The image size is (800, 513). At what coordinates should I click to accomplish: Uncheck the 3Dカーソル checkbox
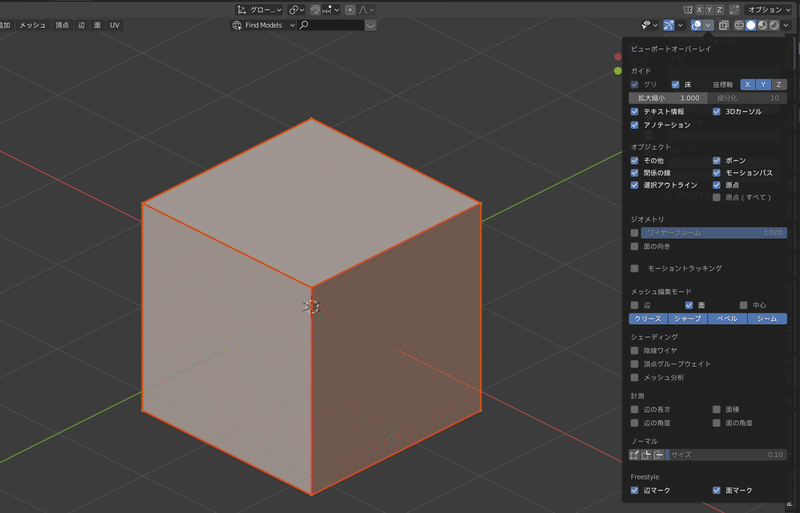coord(716,111)
